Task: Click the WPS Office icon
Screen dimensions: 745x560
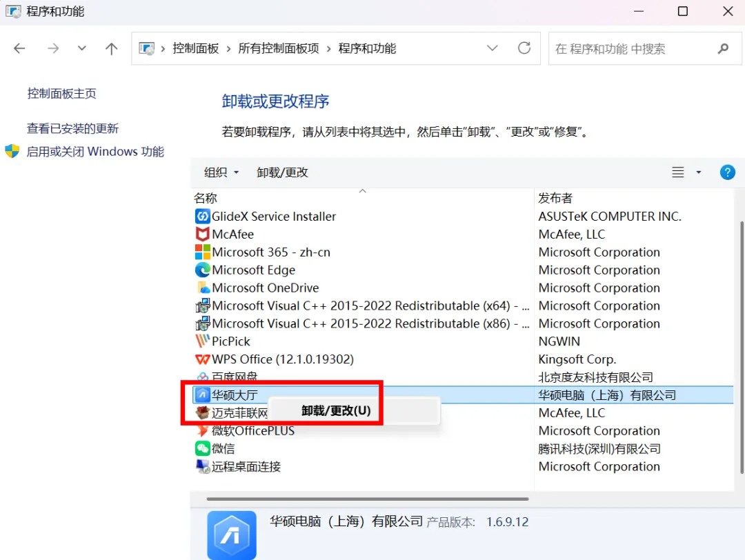Action: pos(202,359)
